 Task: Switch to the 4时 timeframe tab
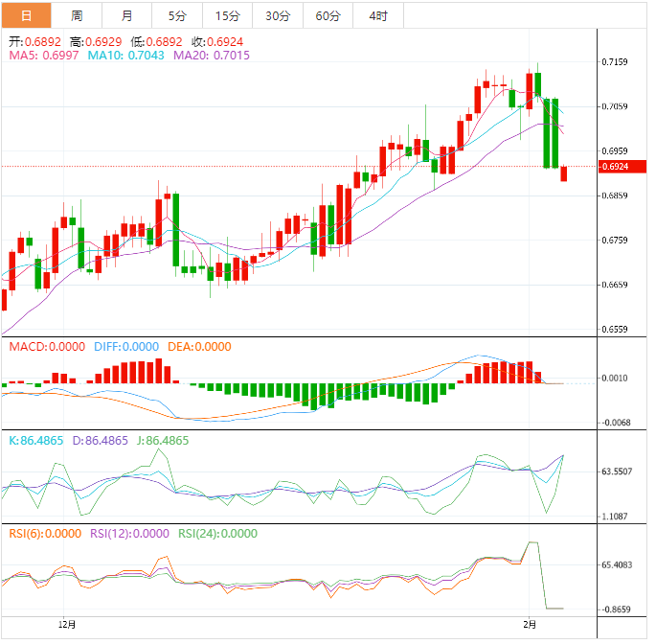point(377,15)
